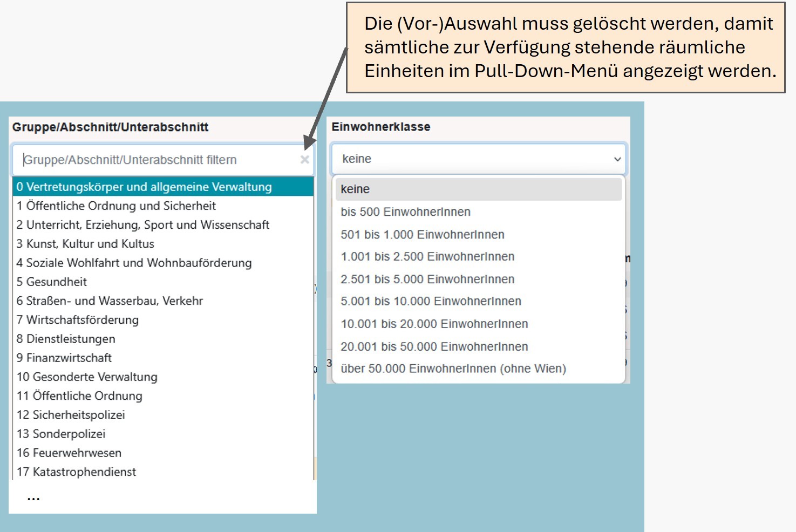Screen dimensions: 796x532
Task: Pick 7 Wirtschaftsförderung from the list
Action: click(78, 320)
